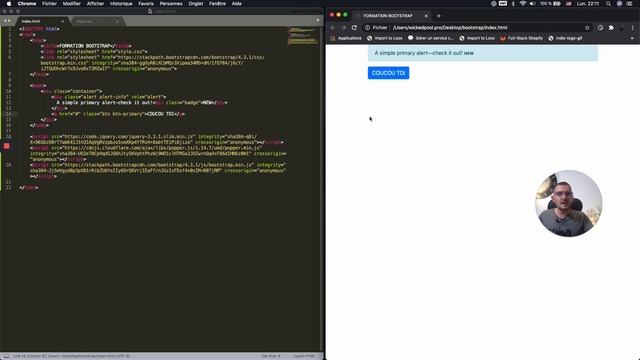Open the Modifier menu
Viewport: 640px width, 360px height.
tap(71, 4)
